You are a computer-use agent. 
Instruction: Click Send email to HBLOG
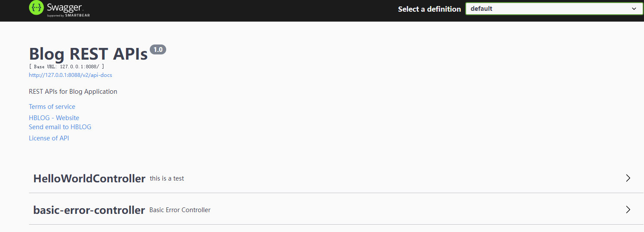(60, 127)
